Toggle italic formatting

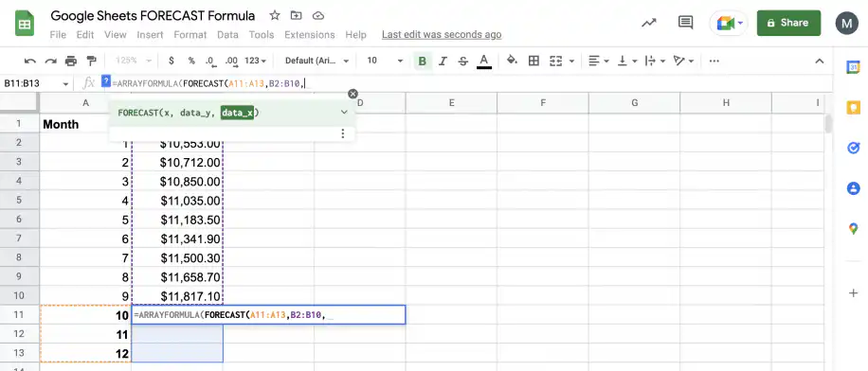[443, 61]
